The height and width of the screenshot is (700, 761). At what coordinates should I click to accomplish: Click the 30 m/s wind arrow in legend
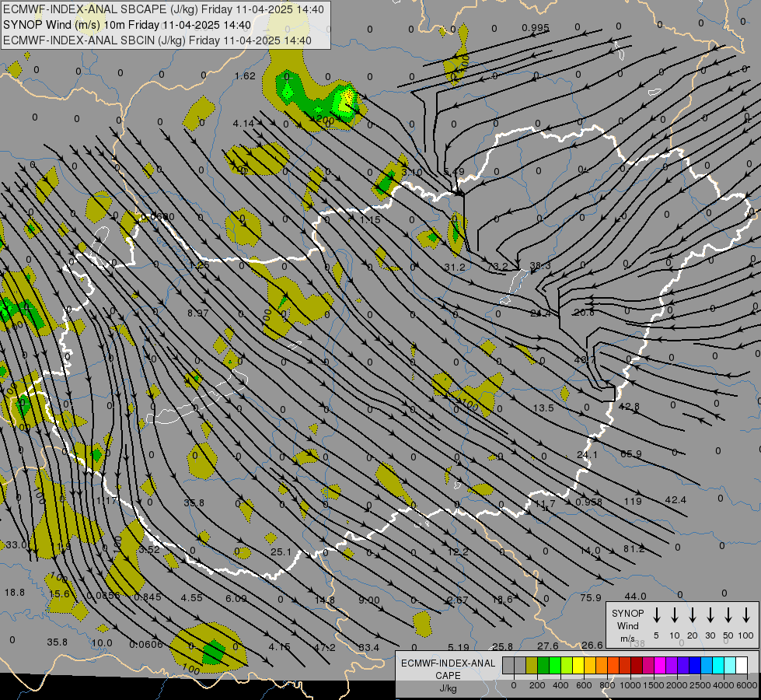(710, 615)
